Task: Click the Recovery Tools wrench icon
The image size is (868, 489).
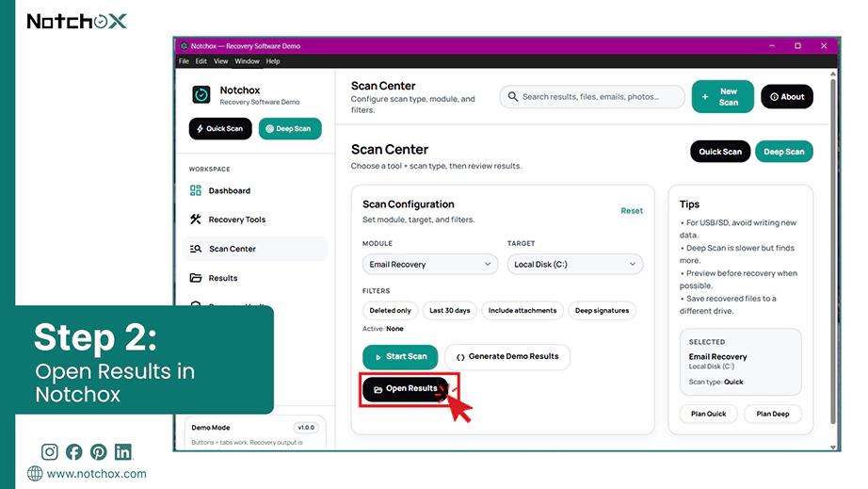Action: coord(196,220)
